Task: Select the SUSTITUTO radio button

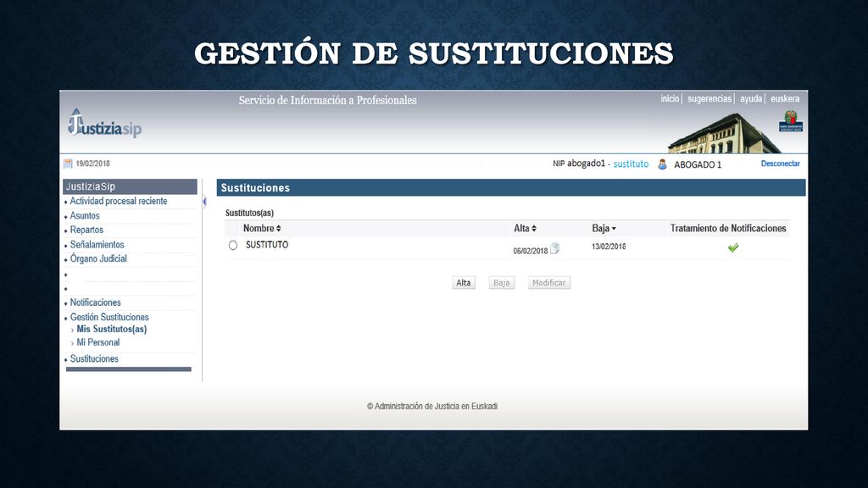Action: point(233,245)
